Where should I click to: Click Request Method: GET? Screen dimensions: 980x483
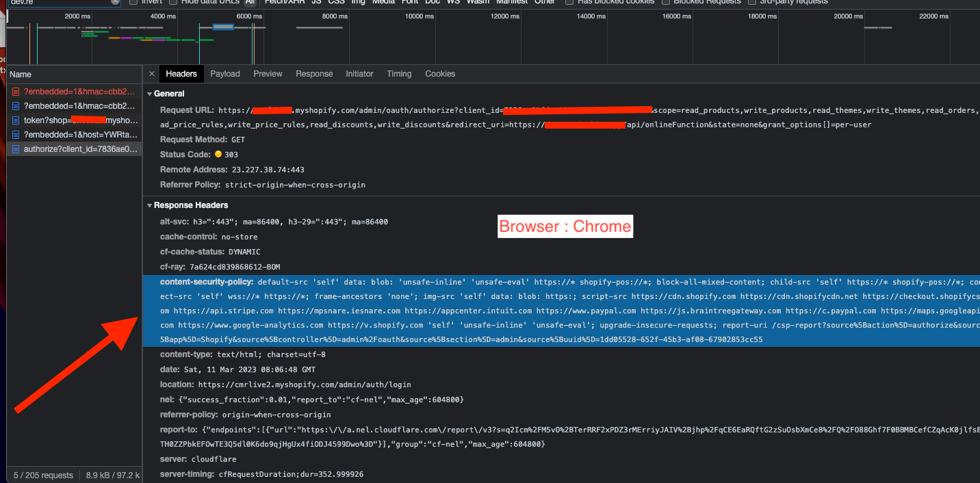coord(203,140)
